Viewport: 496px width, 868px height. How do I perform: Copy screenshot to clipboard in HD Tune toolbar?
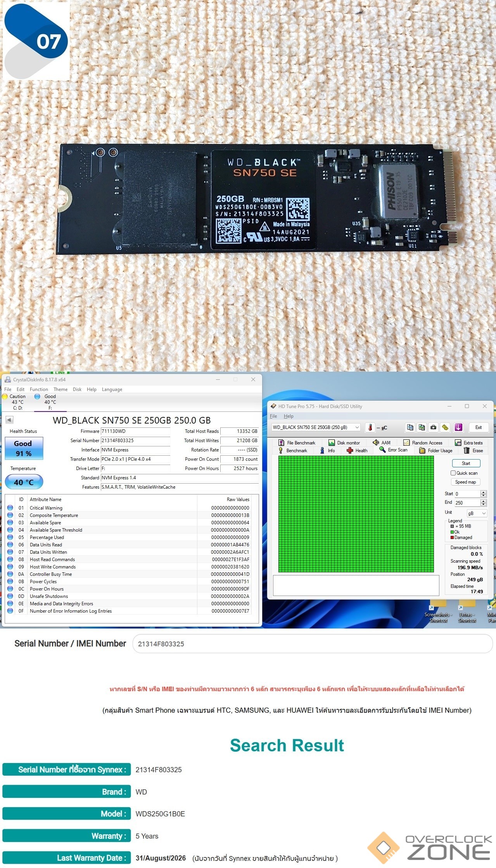[x=422, y=427]
